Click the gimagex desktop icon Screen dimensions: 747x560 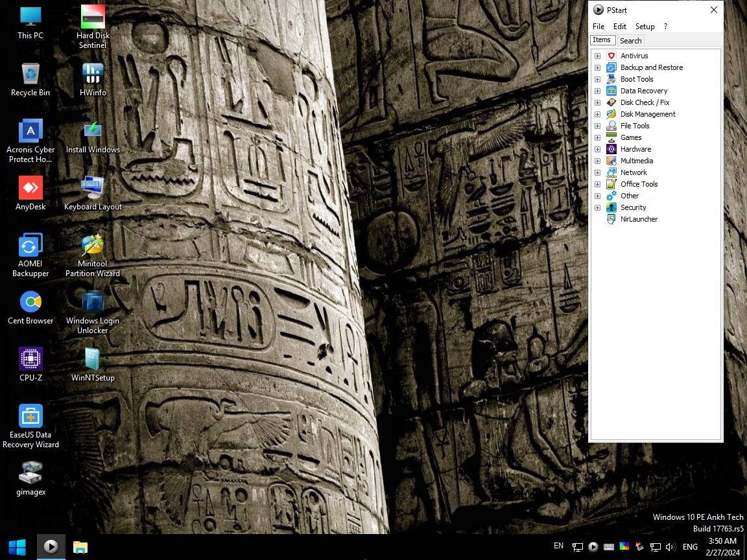[30, 480]
